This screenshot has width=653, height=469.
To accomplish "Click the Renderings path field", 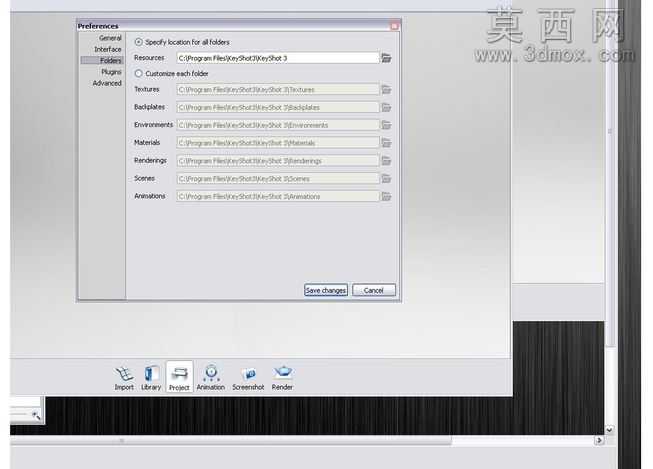I will (x=278, y=161).
